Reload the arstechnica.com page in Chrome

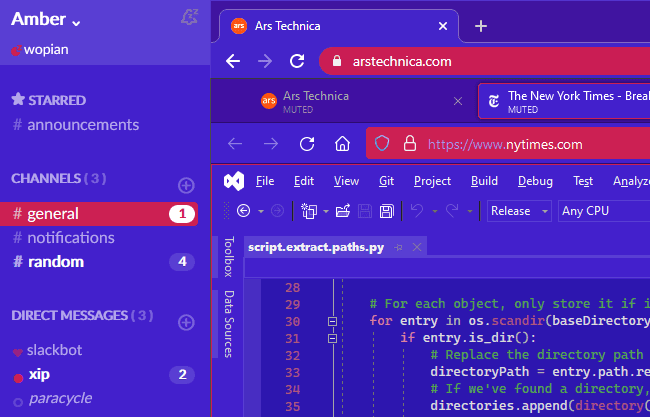(297, 61)
